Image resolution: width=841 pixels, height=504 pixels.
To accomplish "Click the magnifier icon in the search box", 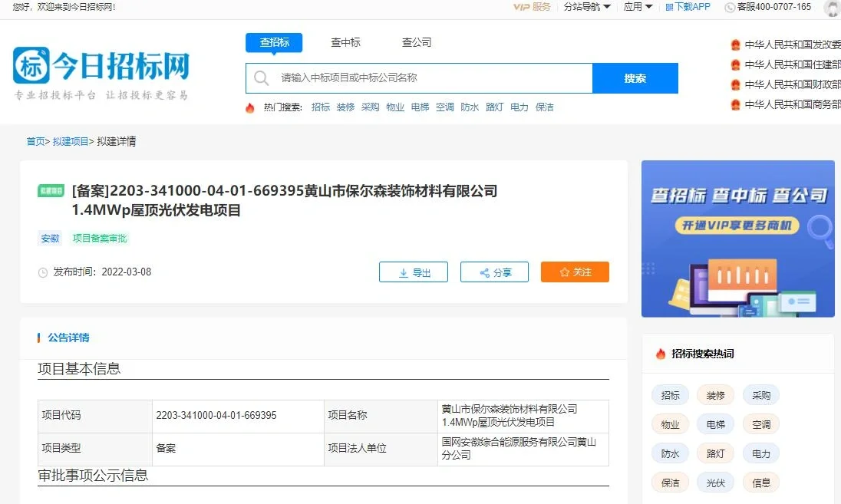I will pyautogui.click(x=261, y=78).
